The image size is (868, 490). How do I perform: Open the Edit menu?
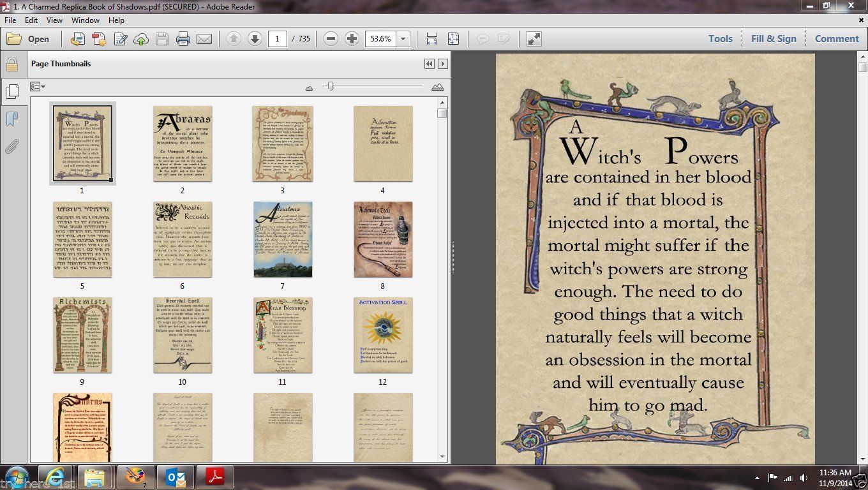click(x=31, y=20)
